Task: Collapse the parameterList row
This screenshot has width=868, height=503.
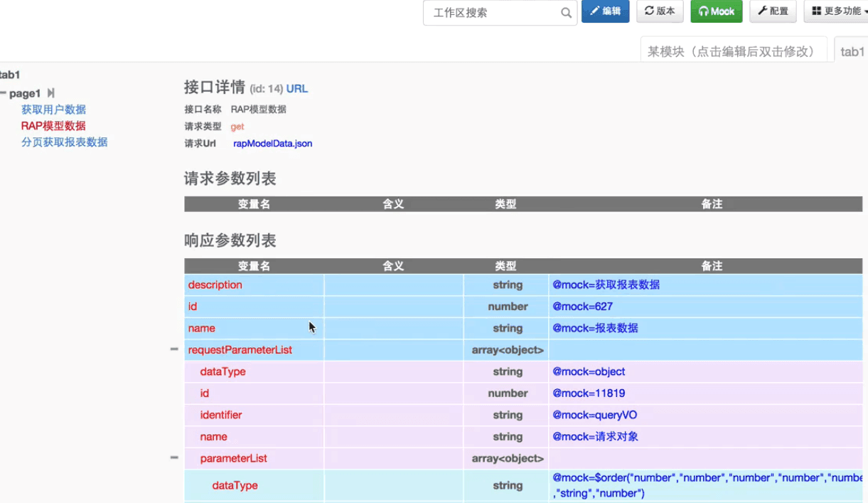Action: point(174,457)
